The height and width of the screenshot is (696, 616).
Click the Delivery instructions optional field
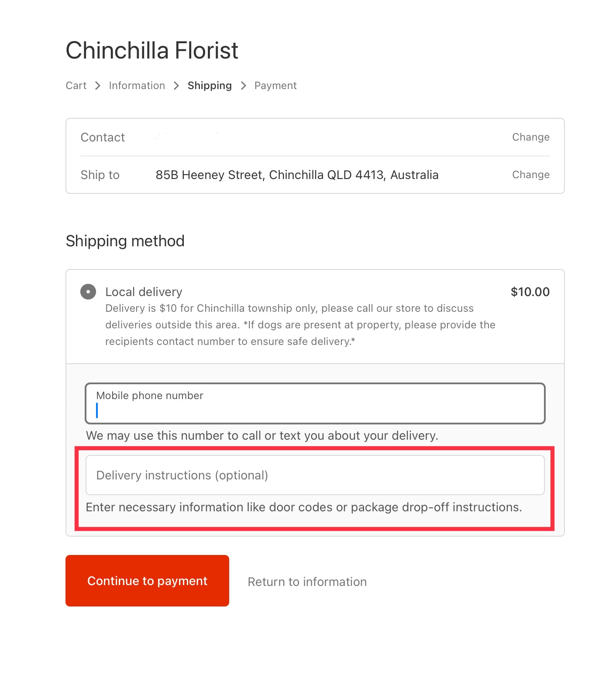[315, 475]
